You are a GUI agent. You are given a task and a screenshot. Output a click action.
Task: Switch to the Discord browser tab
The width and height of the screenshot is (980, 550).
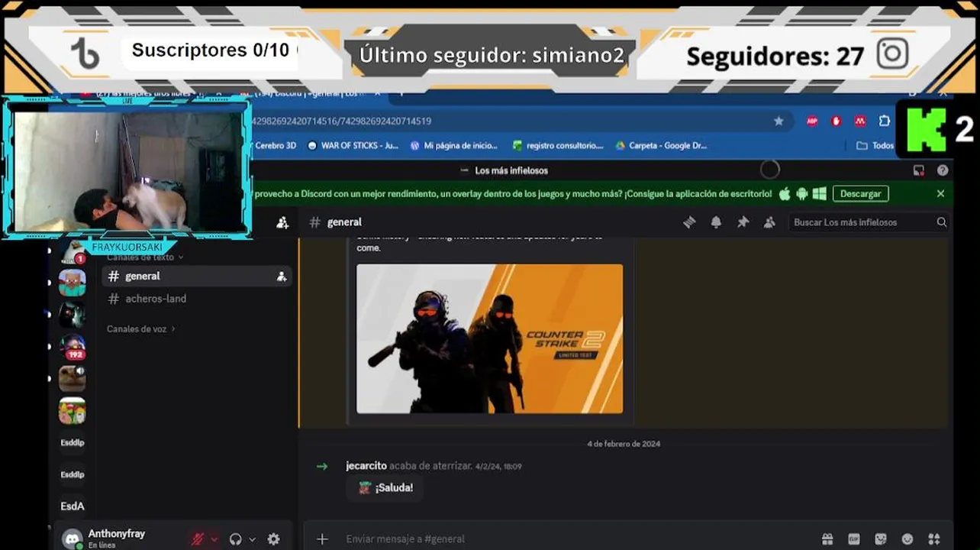coord(309,95)
